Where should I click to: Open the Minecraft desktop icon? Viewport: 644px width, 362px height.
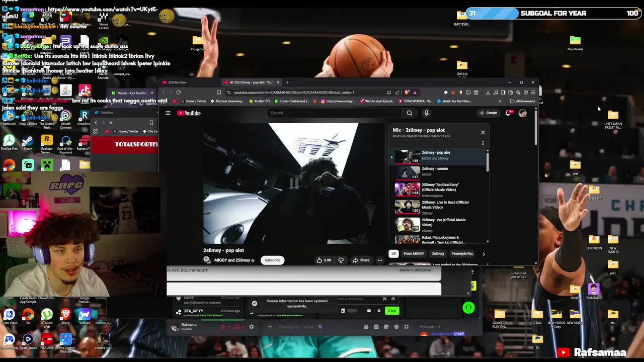click(x=47, y=165)
